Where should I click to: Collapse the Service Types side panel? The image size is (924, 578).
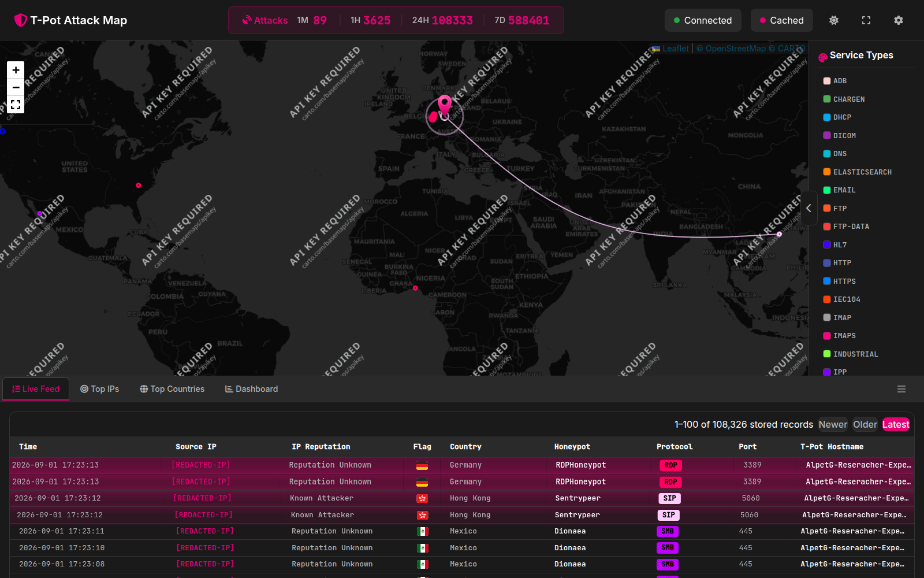[808, 208]
